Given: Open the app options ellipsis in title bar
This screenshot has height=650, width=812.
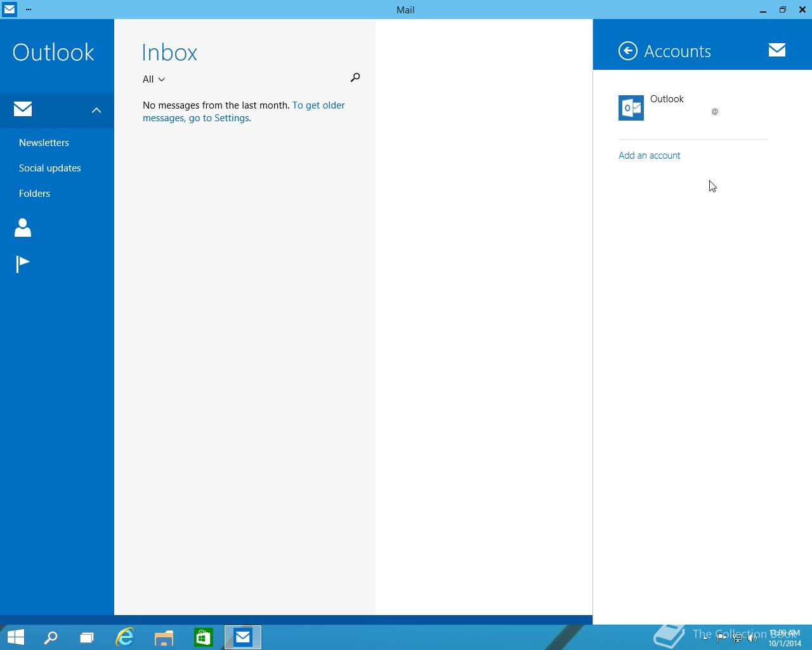Looking at the screenshot, I should pos(29,10).
